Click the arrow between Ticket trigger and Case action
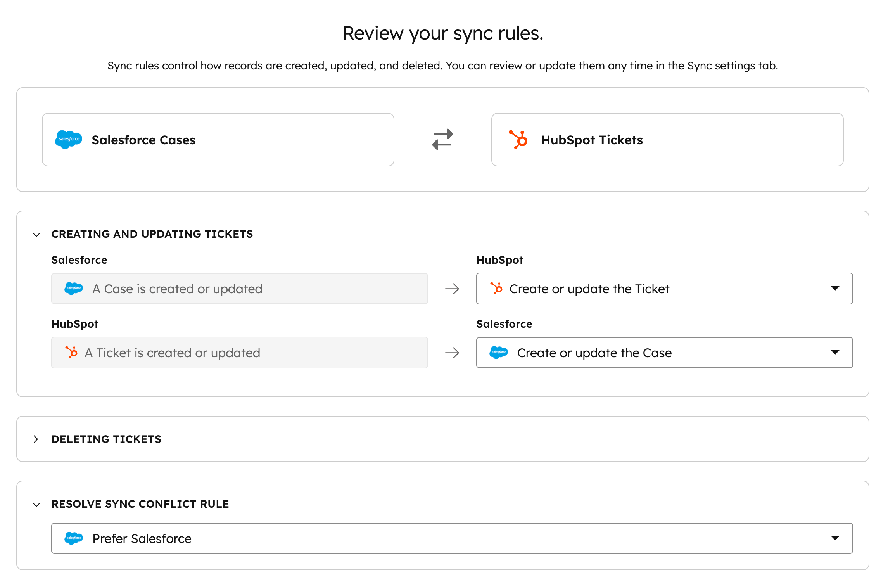 pos(452,353)
